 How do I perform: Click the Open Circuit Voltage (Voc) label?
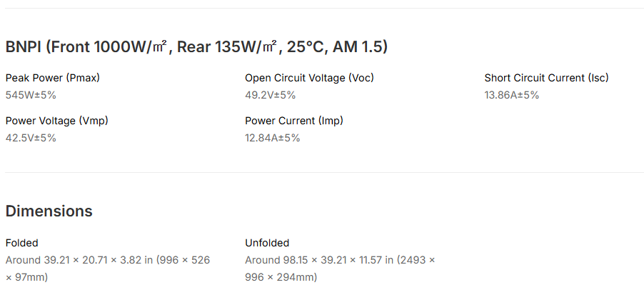pos(309,78)
